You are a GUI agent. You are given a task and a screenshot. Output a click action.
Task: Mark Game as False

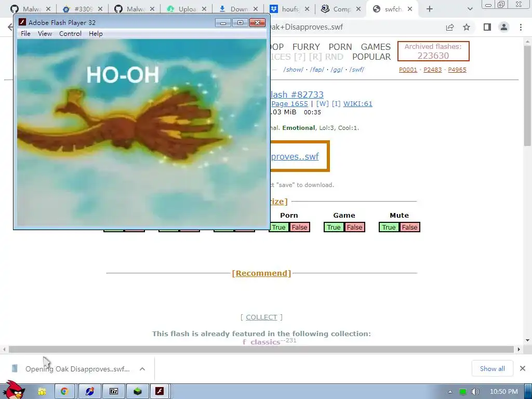pyautogui.click(x=354, y=228)
